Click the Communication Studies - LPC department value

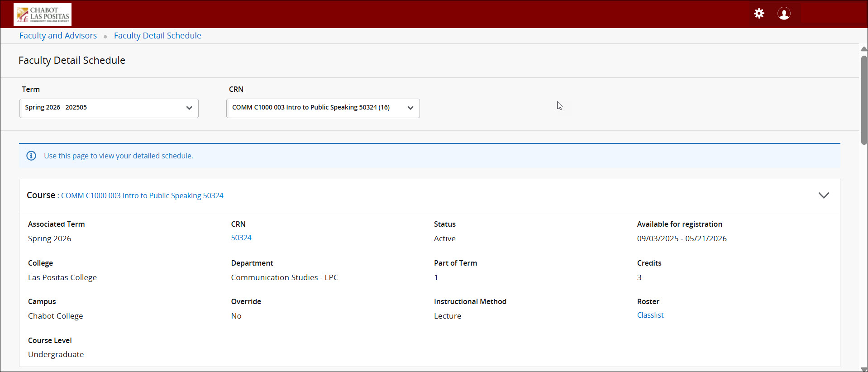click(x=285, y=277)
